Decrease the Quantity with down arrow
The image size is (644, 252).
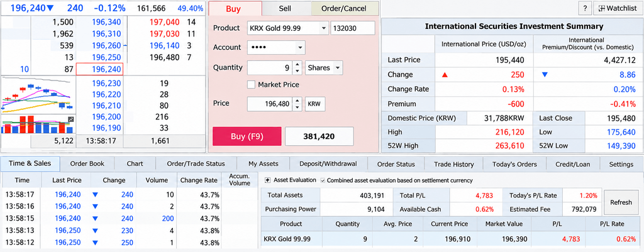tap(297, 72)
